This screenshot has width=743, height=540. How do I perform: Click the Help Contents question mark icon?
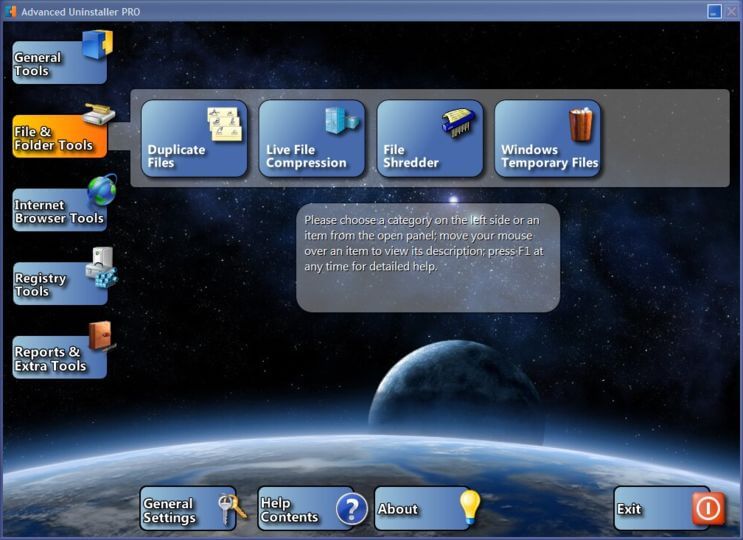coord(352,509)
